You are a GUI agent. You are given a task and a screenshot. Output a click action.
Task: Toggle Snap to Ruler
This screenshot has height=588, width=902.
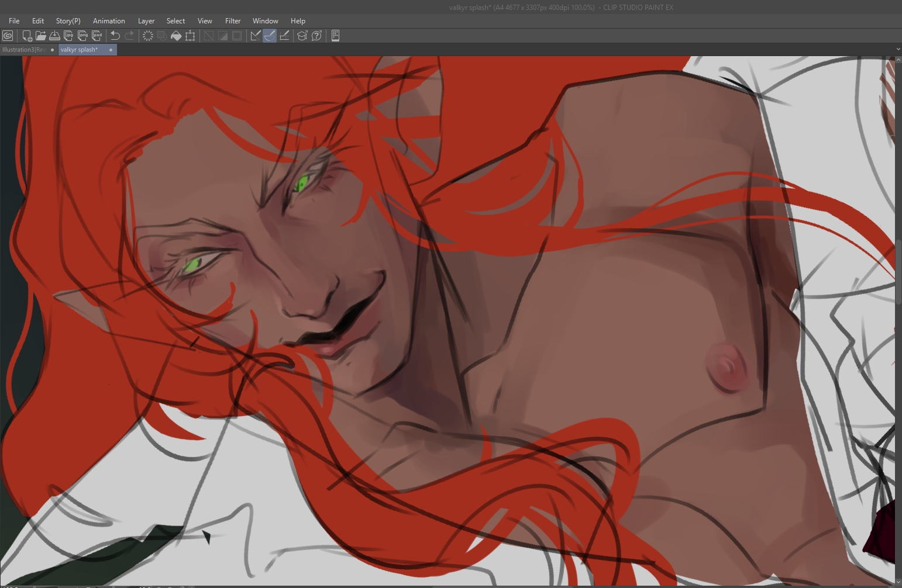pos(256,36)
